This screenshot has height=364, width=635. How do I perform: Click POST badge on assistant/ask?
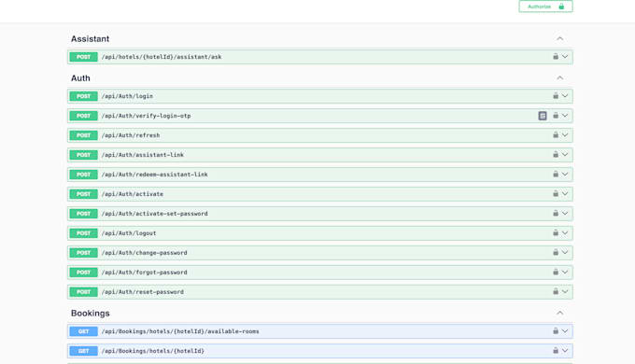click(x=83, y=57)
